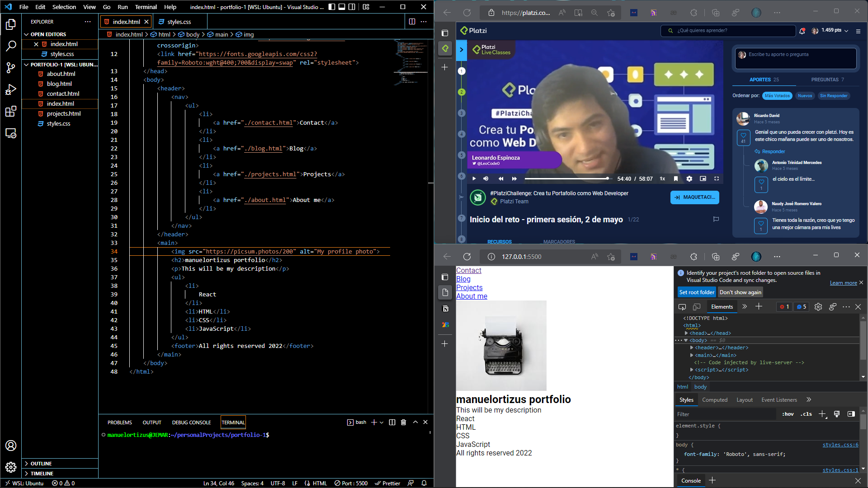Screen dimensions: 868x488
Task: Toggle the :hov pseudo-class panel in Styles
Action: tap(788, 414)
